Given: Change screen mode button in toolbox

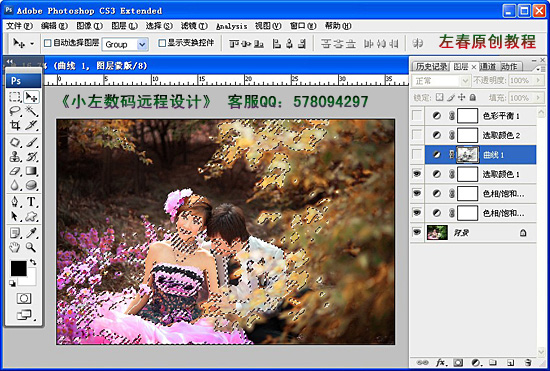Looking at the screenshot, I should point(24,315).
